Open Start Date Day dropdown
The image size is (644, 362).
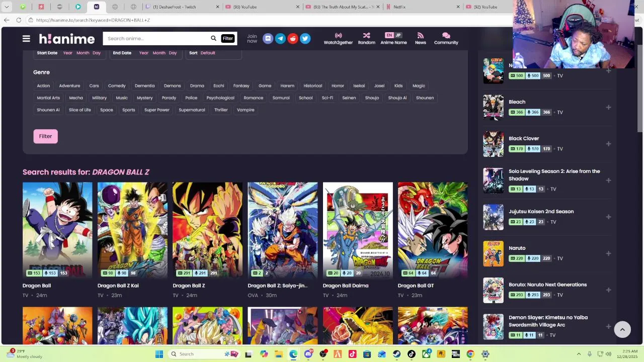pos(97,53)
